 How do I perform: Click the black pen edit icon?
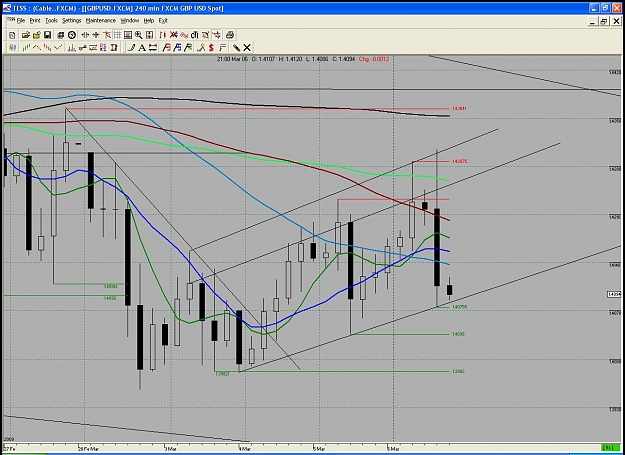tap(236, 48)
